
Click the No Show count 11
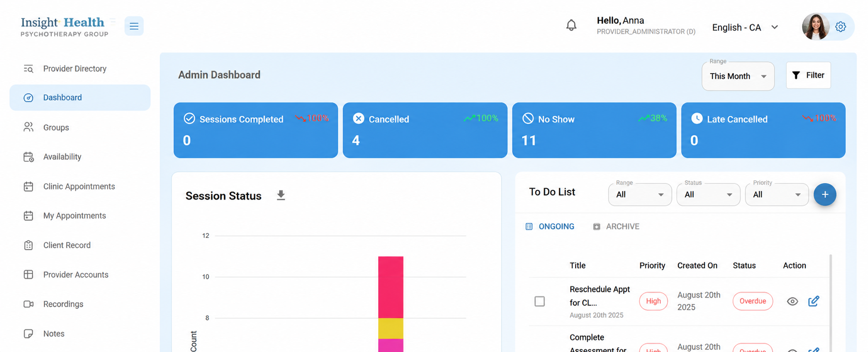(x=529, y=141)
